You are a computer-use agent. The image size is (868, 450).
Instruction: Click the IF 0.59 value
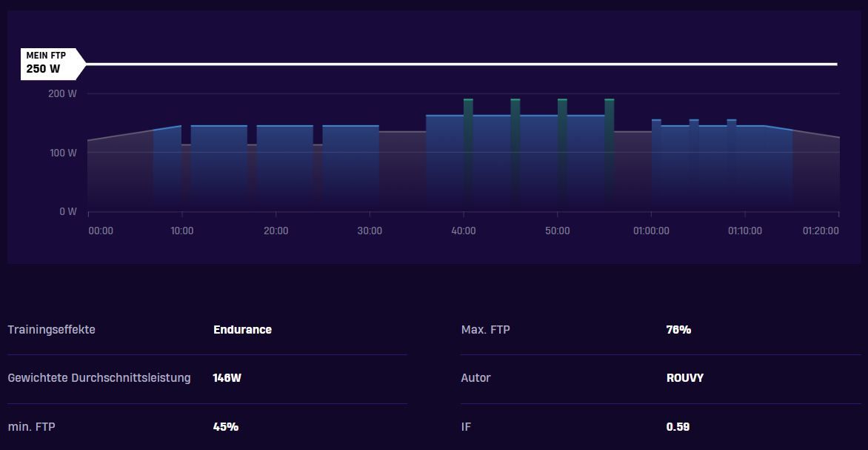(x=678, y=427)
